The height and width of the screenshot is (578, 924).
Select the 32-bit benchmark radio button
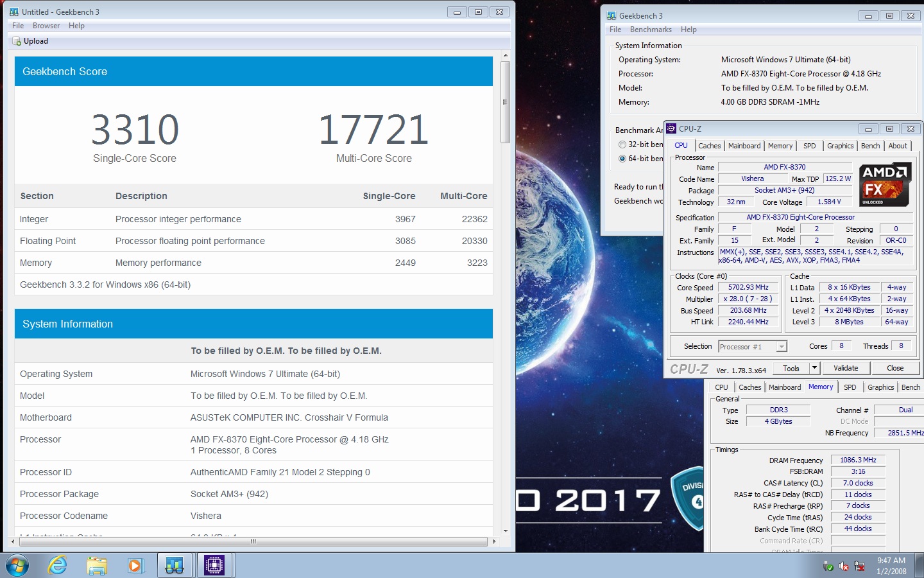click(x=622, y=144)
